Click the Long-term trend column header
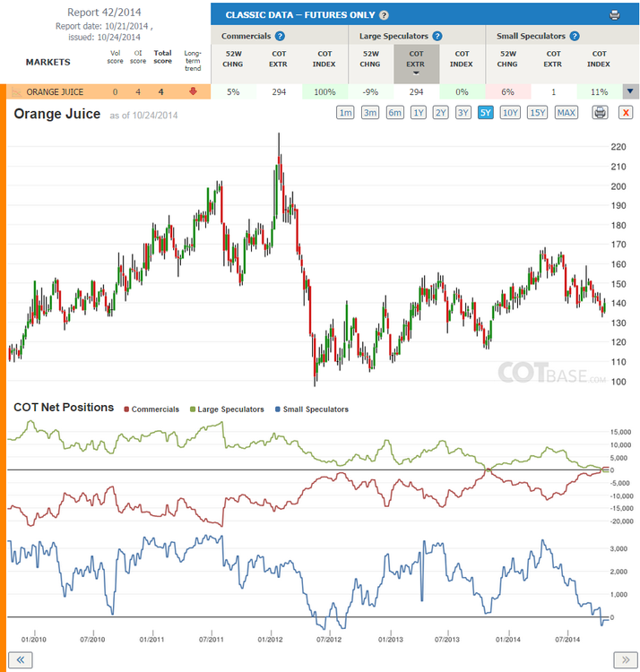The height and width of the screenshot is (672, 640). click(193, 61)
